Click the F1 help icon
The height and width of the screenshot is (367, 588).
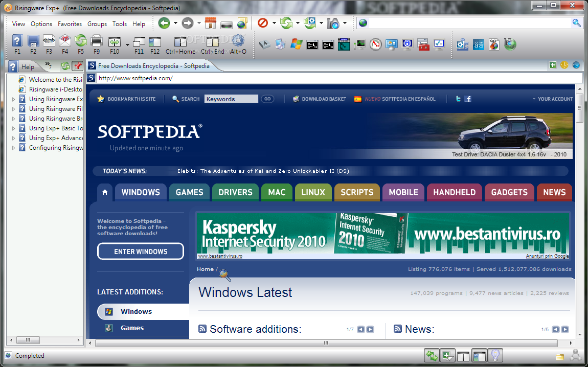point(17,40)
